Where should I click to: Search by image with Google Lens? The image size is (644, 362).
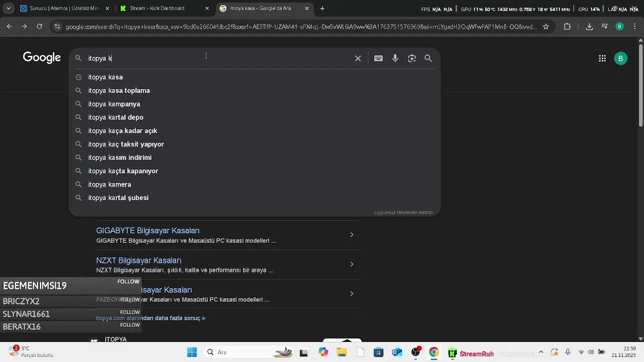point(412,58)
